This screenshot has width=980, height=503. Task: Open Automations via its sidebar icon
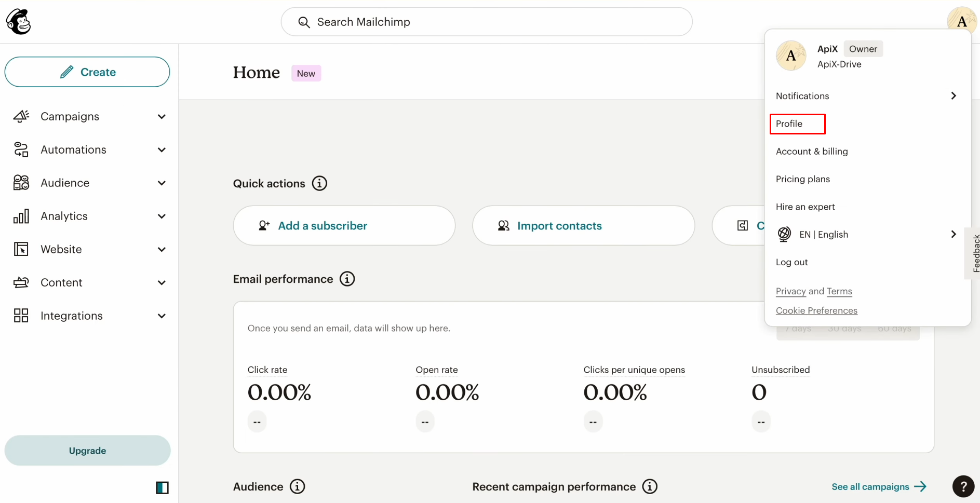pos(21,149)
